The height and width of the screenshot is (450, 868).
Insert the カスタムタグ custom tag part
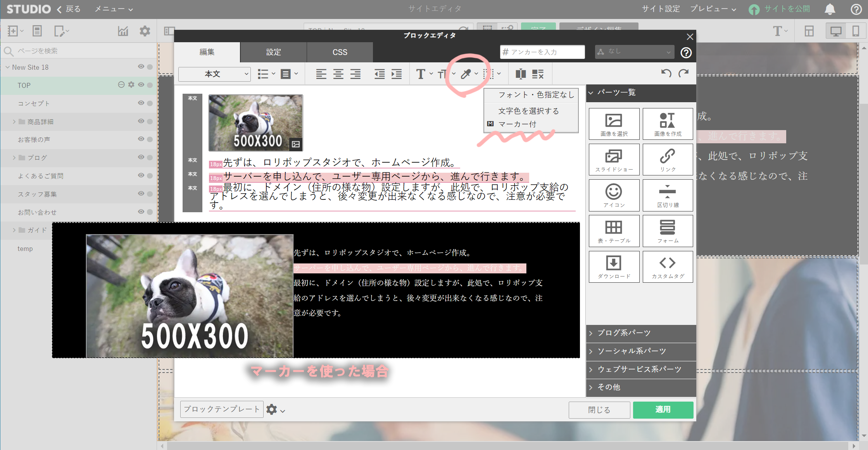pos(668,267)
